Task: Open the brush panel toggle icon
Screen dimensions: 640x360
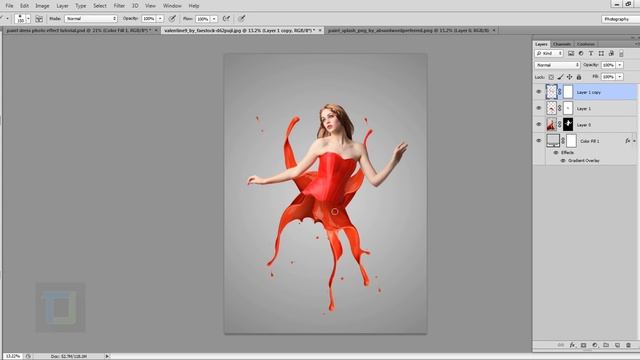Action: tap(39, 19)
